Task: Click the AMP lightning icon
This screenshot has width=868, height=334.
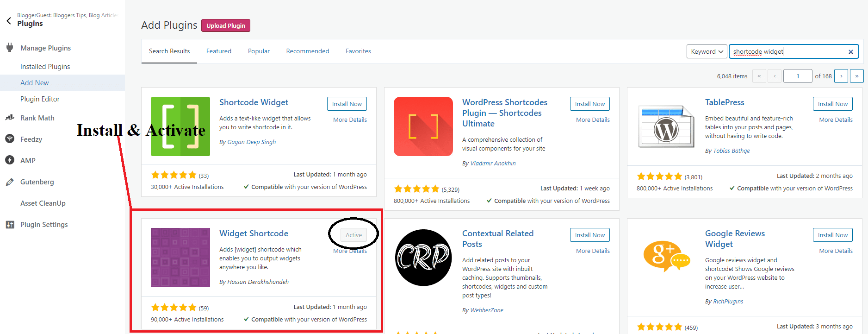Action: [x=10, y=160]
